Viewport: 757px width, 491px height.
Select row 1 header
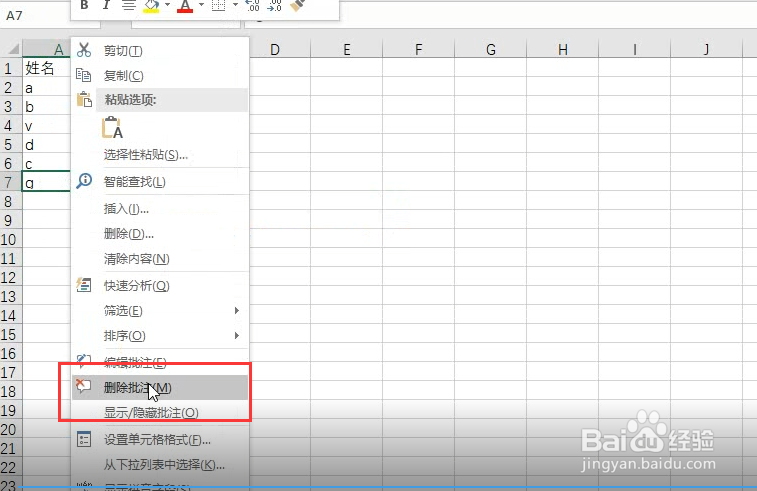9,68
